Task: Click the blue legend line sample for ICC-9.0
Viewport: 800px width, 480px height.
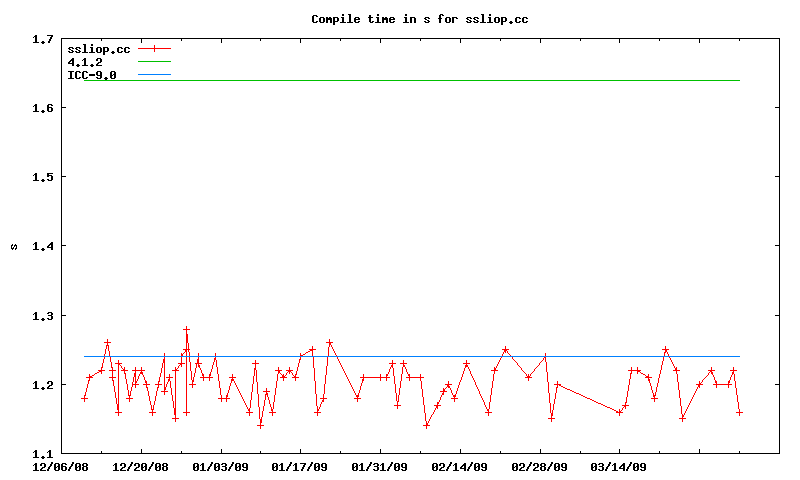Action: (x=155, y=75)
